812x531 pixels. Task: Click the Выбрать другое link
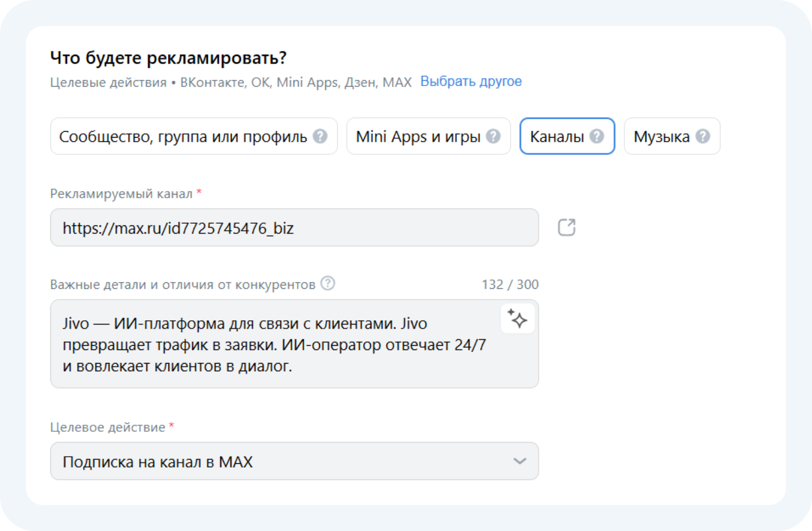pos(471,81)
